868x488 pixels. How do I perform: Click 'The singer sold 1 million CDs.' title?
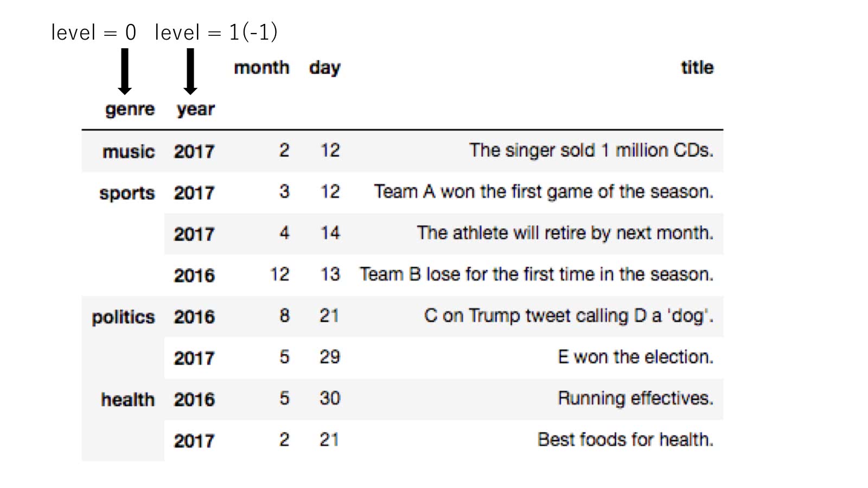coord(591,150)
